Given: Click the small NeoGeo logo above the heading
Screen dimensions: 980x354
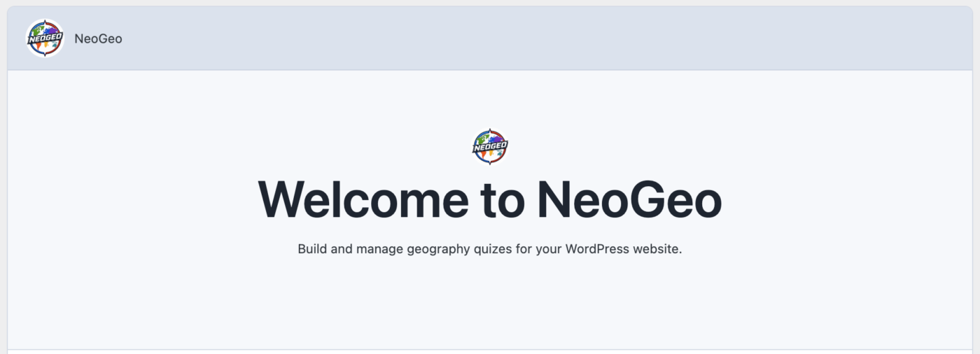Looking at the screenshot, I should click(490, 147).
